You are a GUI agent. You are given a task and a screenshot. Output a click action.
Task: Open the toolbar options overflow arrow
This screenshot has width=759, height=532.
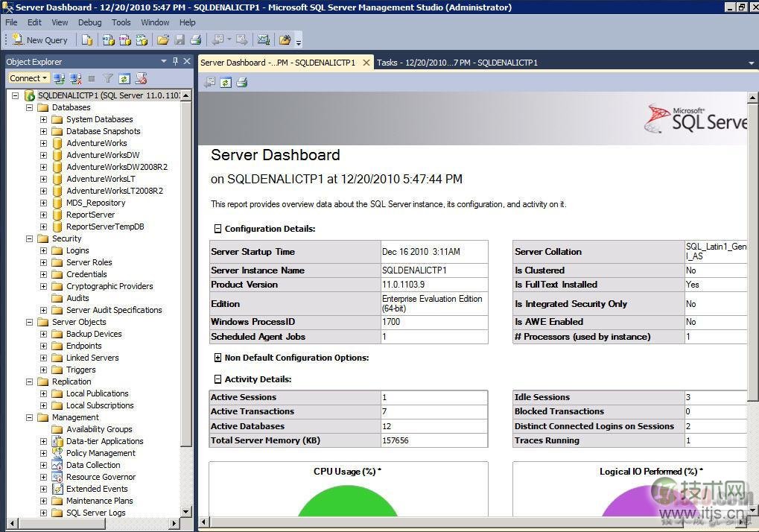pyautogui.click(x=299, y=42)
